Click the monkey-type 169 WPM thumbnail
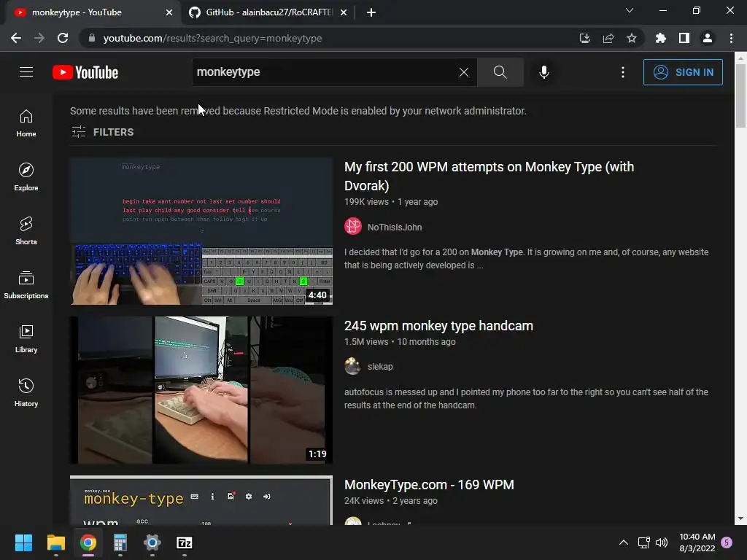 point(201,500)
